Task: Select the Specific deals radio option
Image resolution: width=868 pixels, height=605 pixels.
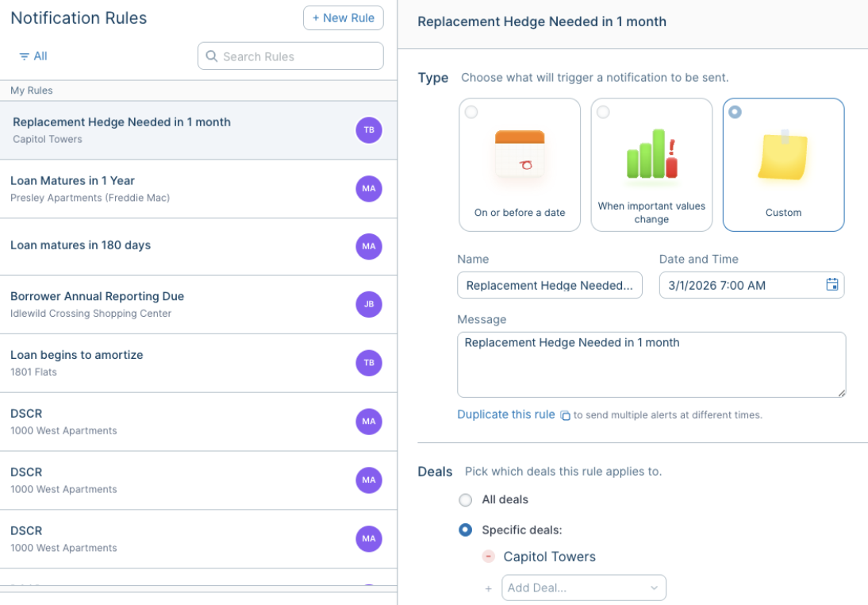Action: tap(466, 530)
